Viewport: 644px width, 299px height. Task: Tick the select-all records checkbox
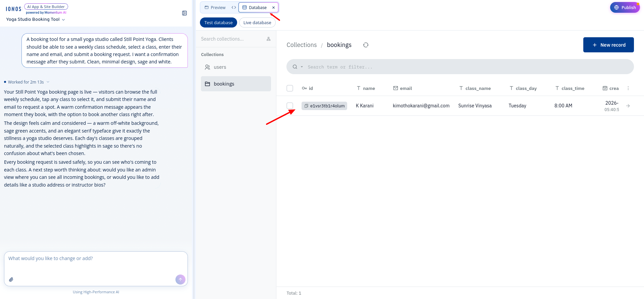[x=290, y=88]
